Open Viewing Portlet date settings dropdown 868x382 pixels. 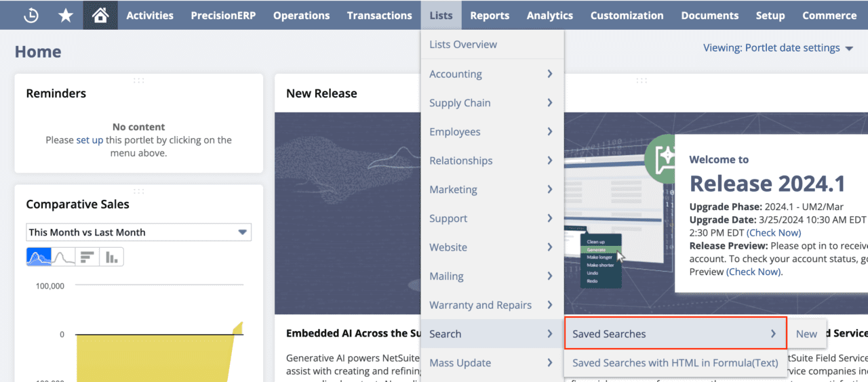(x=778, y=47)
